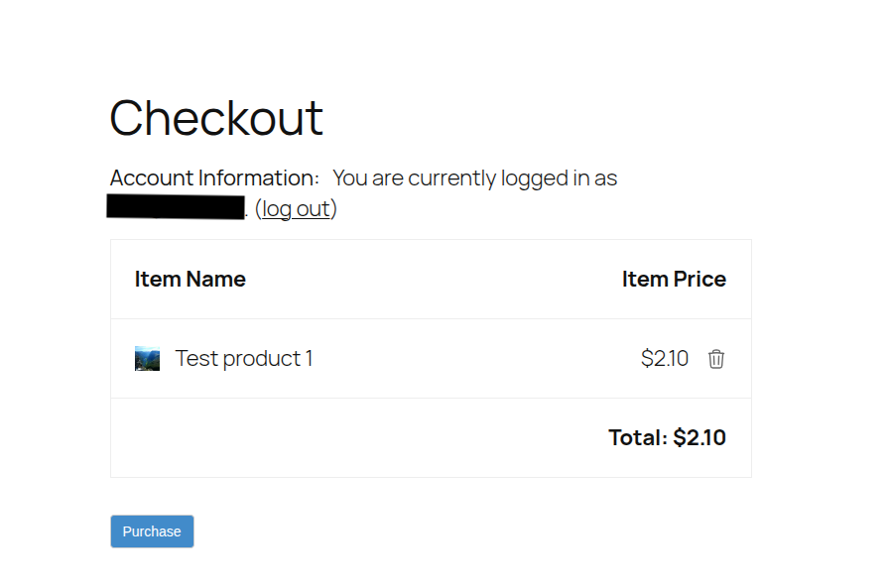Click the Purchase button

(x=151, y=531)
